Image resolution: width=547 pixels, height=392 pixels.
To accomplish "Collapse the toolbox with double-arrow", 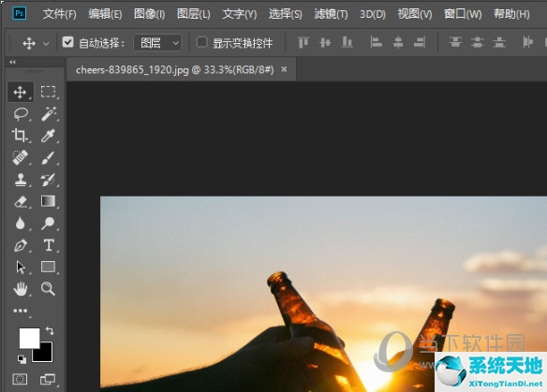I will pos(12,62).
